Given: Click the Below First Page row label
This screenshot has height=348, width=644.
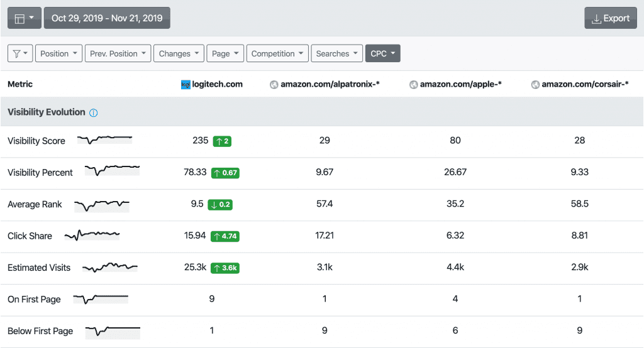Looking at the screenshot, I should tap(40, 331).
